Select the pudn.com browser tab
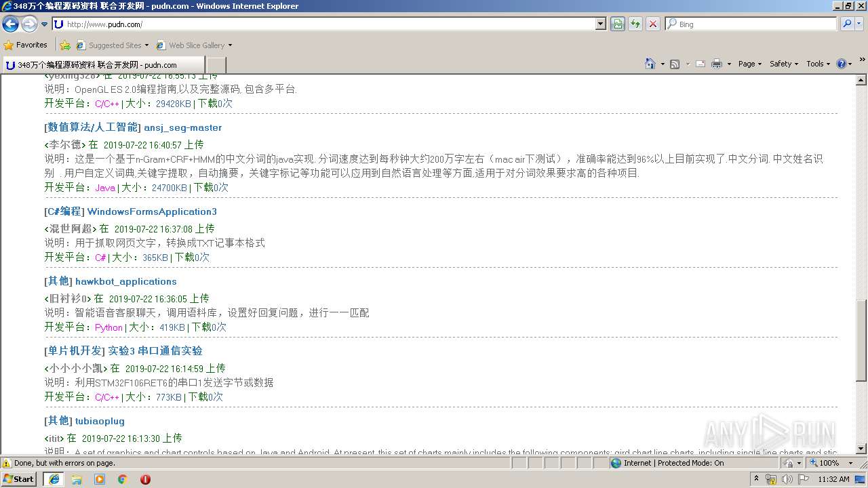The image size is (868, 488). click(x=102, y=65)
